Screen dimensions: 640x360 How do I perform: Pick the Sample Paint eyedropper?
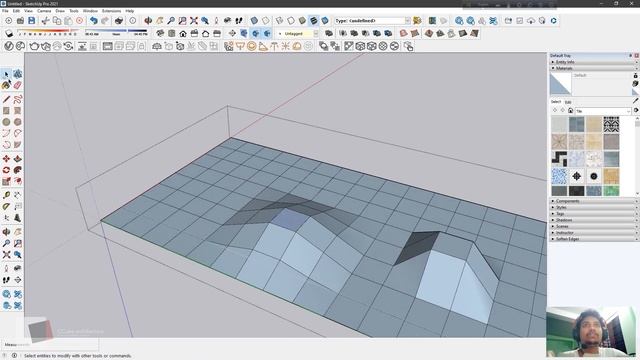[635, 100]
